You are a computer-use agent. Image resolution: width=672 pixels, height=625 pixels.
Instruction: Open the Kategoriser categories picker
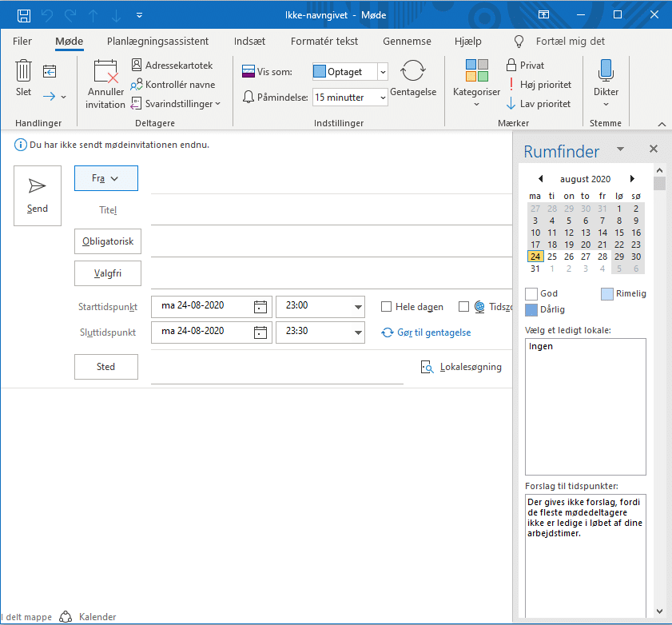(476, 80)
